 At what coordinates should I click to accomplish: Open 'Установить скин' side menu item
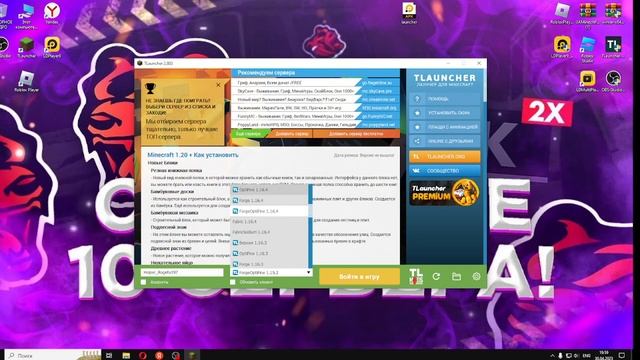[x=444, y=113]
